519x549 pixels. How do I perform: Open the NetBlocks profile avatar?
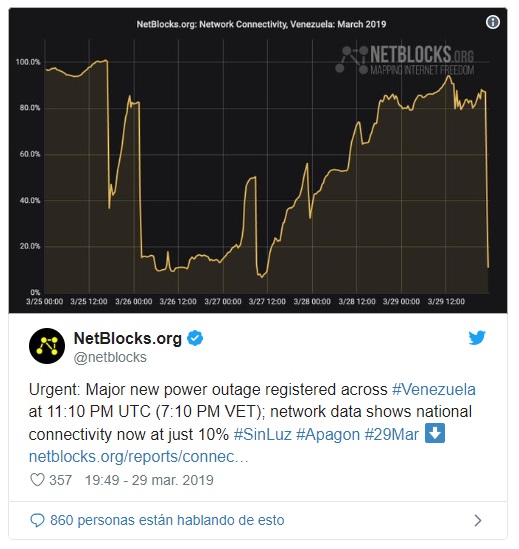tap(47, 346)
